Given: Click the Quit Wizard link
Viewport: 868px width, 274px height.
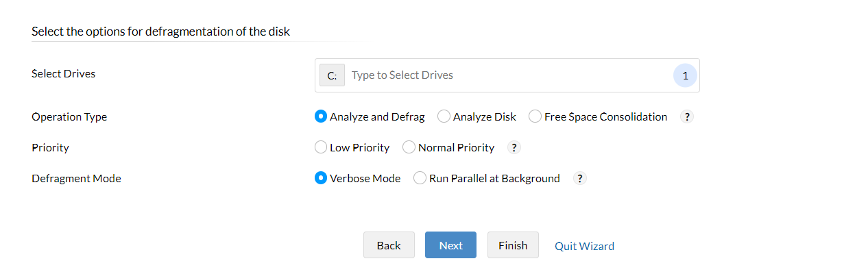Looking at the screenshot, I should coord(584,246).
